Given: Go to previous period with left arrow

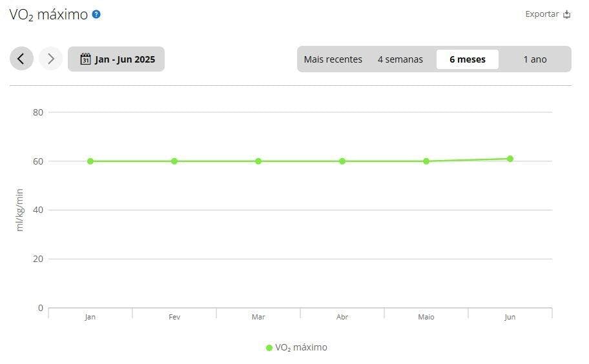Looking at the screenshot, I should pyautogui.click(x=21, y=59).
